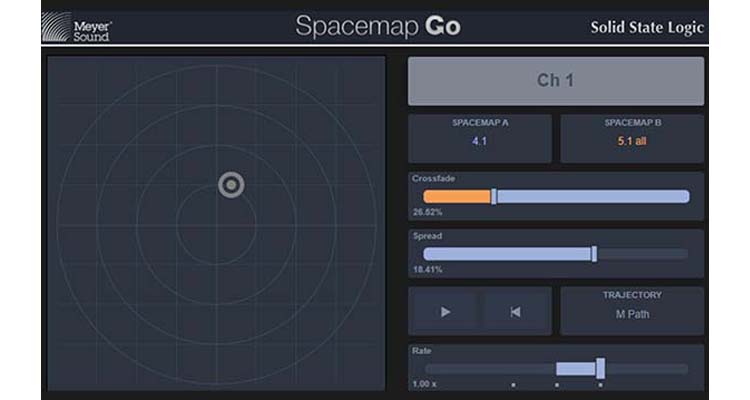
Task: Reset trajectory to start with rewind button
Action: pyautogui.click(x=515, y=312)
